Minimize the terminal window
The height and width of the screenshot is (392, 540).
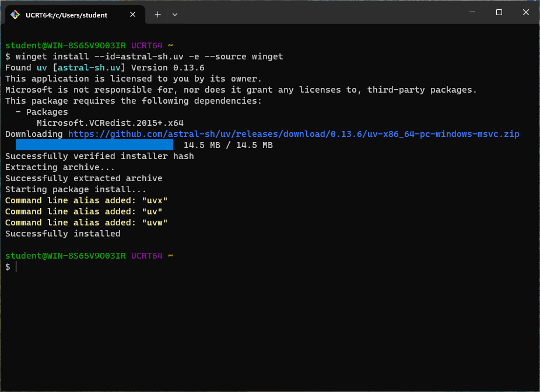(x=472, y=12)
